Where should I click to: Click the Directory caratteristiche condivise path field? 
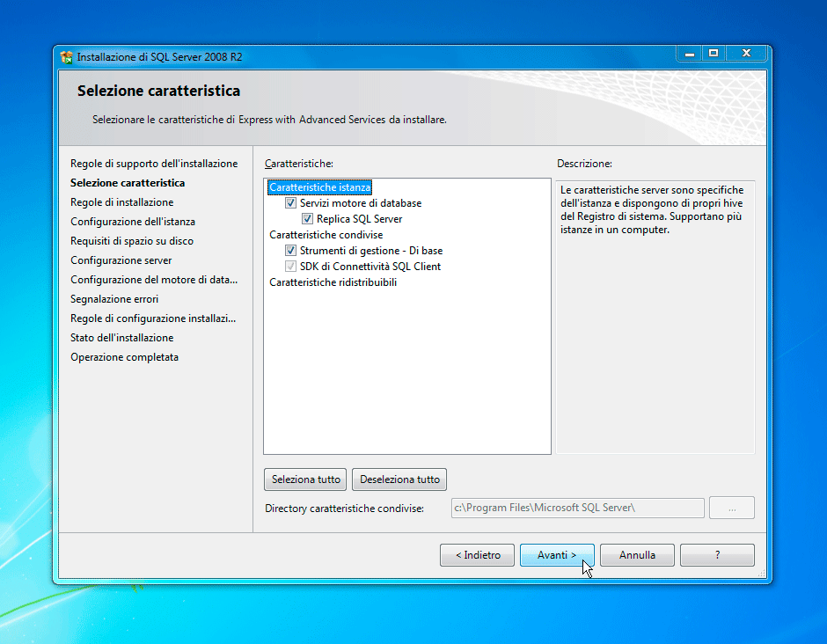(577, 508)
